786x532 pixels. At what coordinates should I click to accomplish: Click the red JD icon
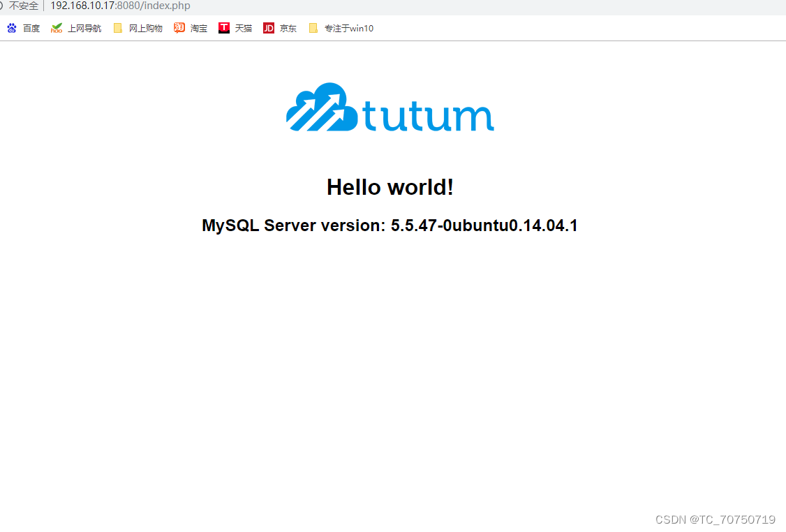(x=269, y=28)
